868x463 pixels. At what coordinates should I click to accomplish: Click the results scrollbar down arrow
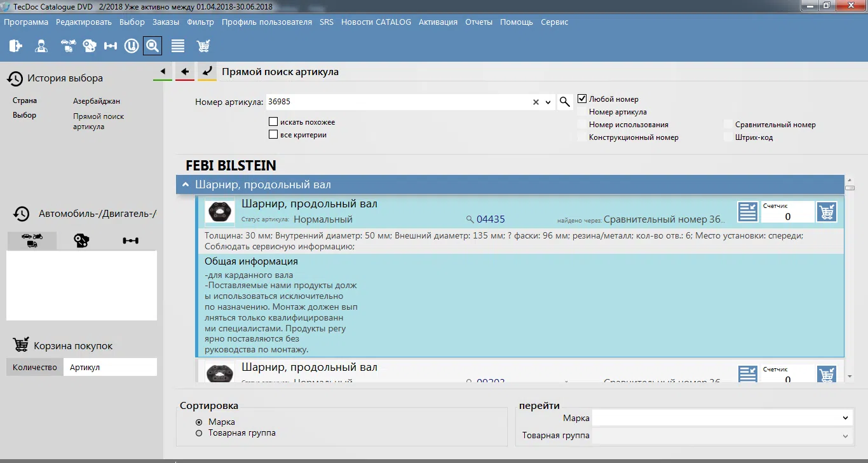(850, 377)
